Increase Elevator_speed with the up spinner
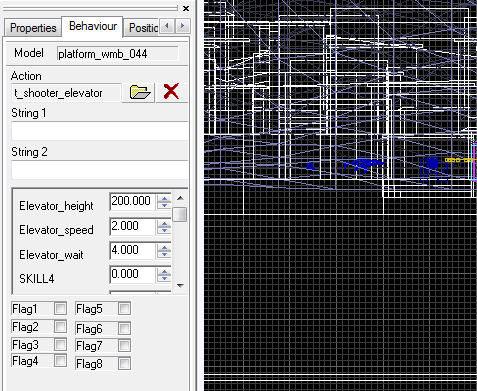Viewport: 477px width, 391px height. click(164, 223)
